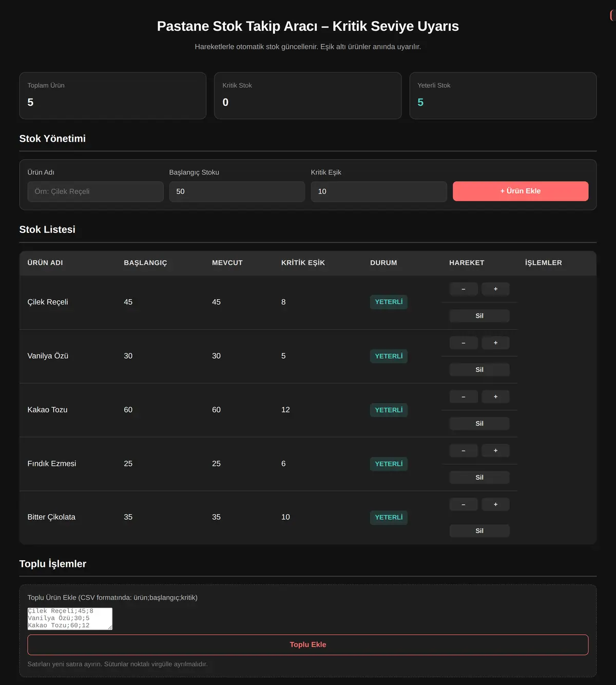Delete the Fındık Ezmesi row via Sil
The image size is (616, 685).
pos(479,477)
